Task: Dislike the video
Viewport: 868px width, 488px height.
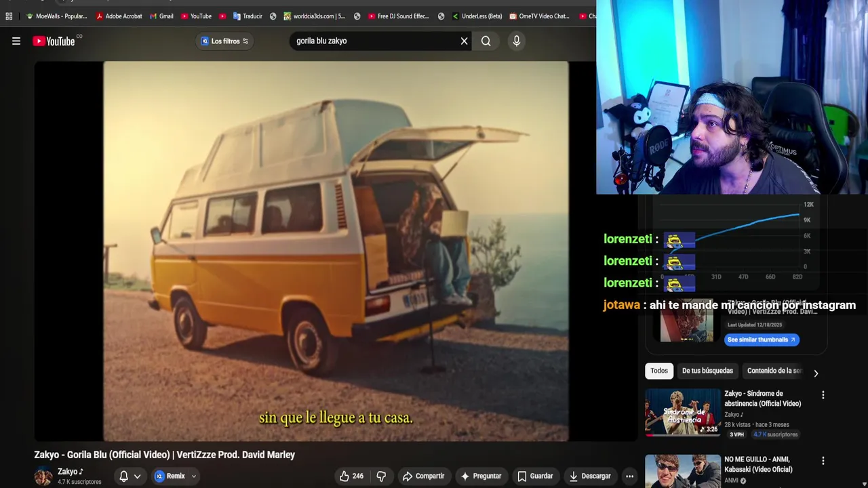Action: pos(381,476)
